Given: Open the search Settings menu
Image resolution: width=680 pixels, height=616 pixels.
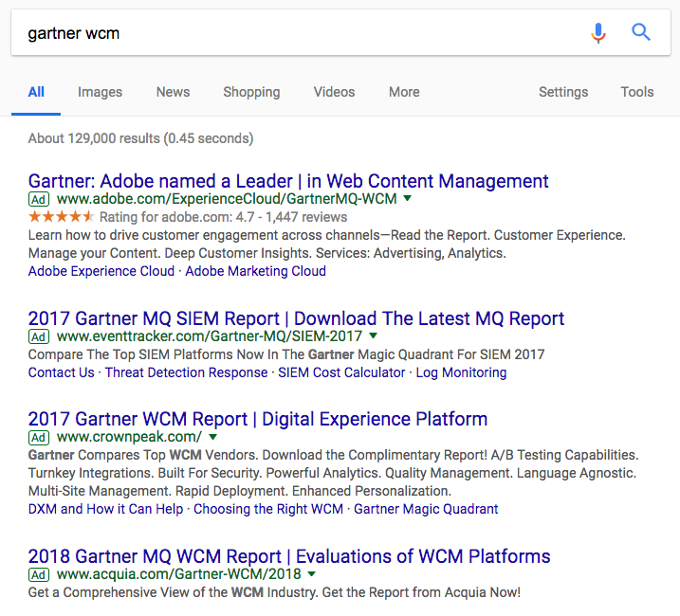Looking at the screenshot, I should [563, 92].
